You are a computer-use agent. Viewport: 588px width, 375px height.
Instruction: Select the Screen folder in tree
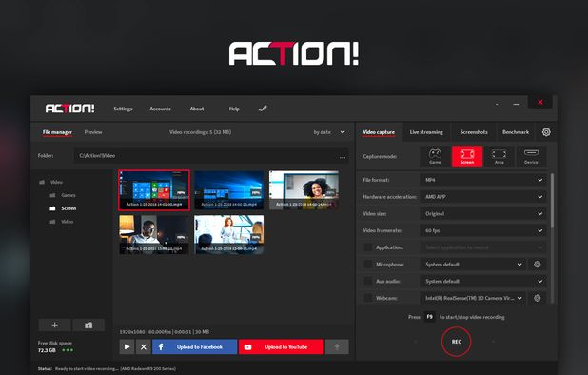click(x=63, y=208)
